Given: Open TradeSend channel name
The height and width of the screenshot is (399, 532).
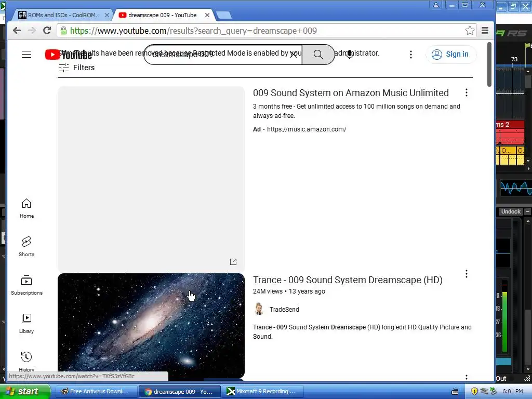Looking at the screenshot, I should point(284,310).
